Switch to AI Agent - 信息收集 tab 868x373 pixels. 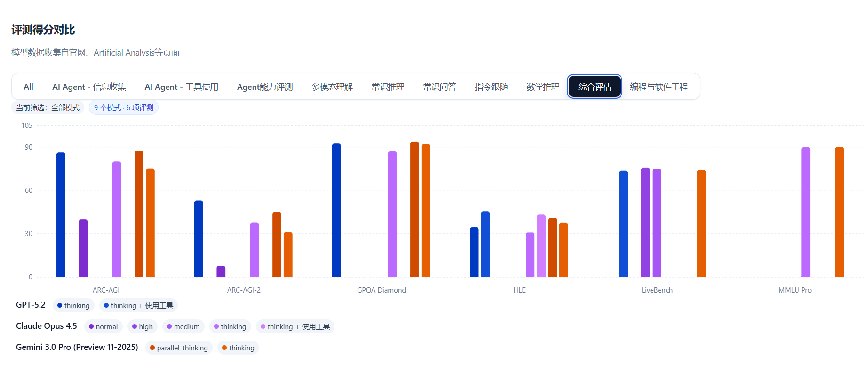pyautogui.click(x=89, y=87)
